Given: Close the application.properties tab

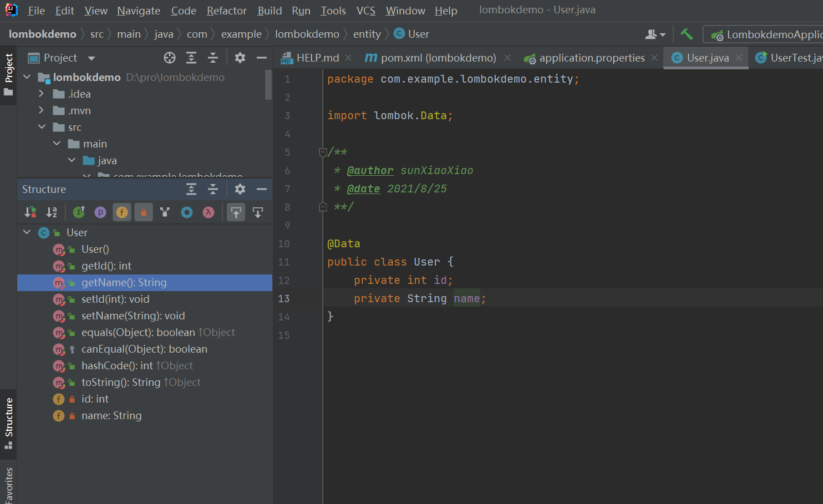Looking at the screenshot, I should pos(654,58).
